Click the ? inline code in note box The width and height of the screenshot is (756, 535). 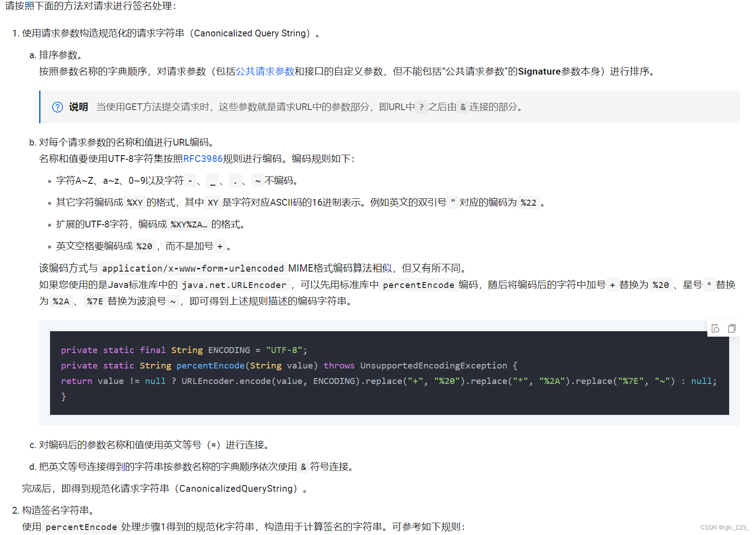422,107
